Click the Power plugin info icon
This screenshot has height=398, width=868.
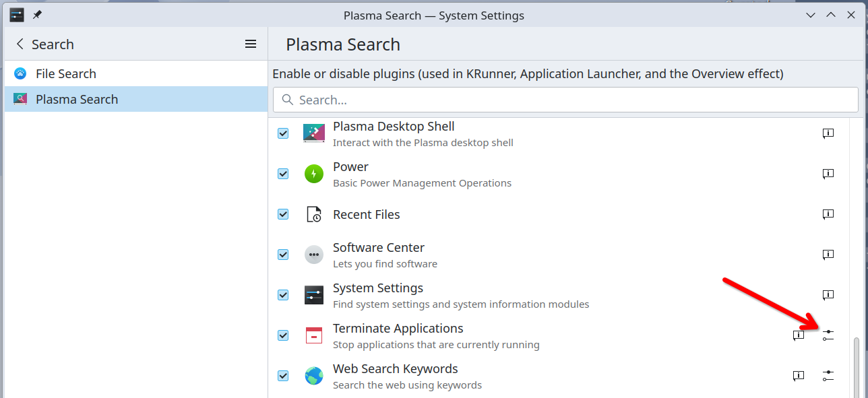(828, 174)
